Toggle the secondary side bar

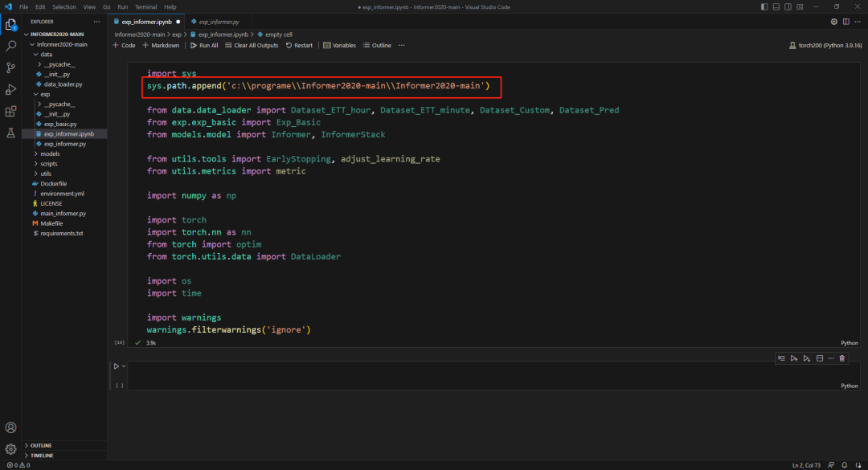click(788, 6)
